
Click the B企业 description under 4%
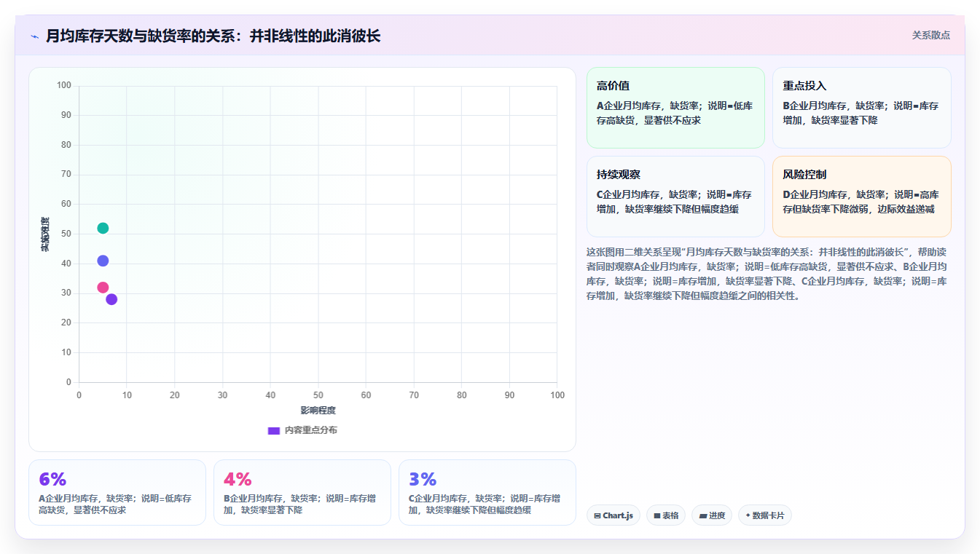300,504
